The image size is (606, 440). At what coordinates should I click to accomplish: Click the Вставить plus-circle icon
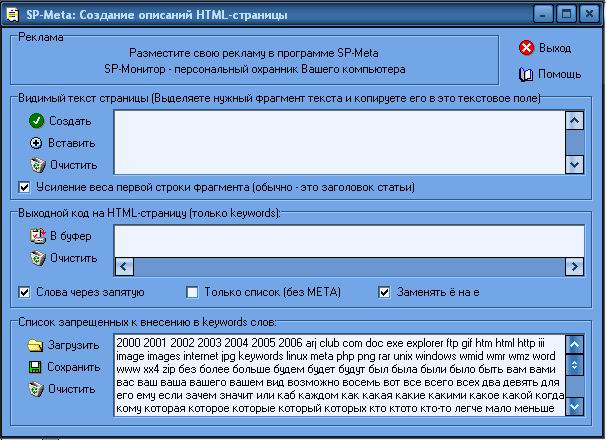click(36, 143)
